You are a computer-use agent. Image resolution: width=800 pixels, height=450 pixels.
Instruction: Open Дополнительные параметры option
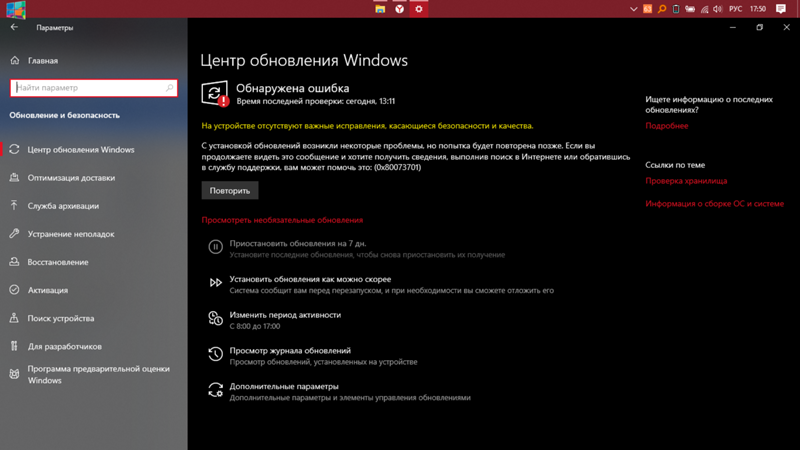click(284, 387)
